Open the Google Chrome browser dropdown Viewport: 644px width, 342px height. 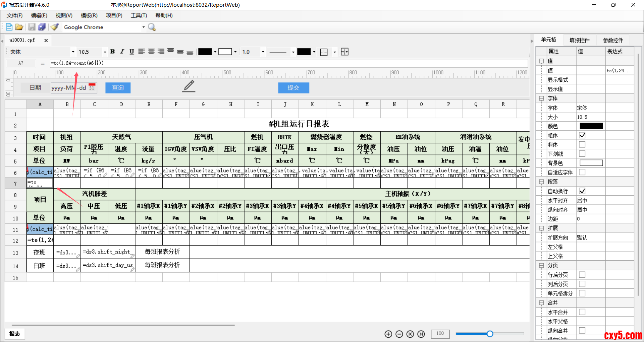(144, 27)
